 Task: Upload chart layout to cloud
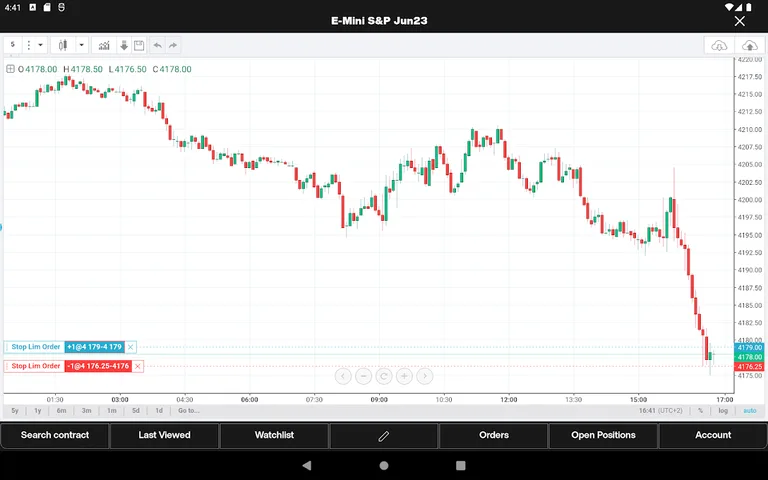749,46
